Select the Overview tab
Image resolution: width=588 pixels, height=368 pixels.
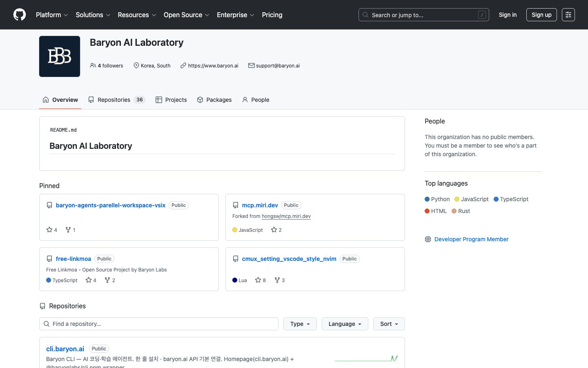click(x=60, y=100)
